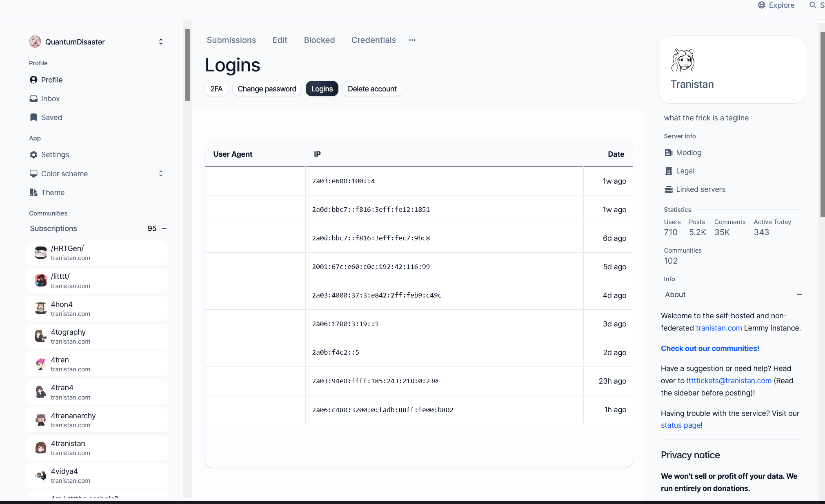Click the Theme palette icon
The image size is (825, 504).
click(33, 193)
